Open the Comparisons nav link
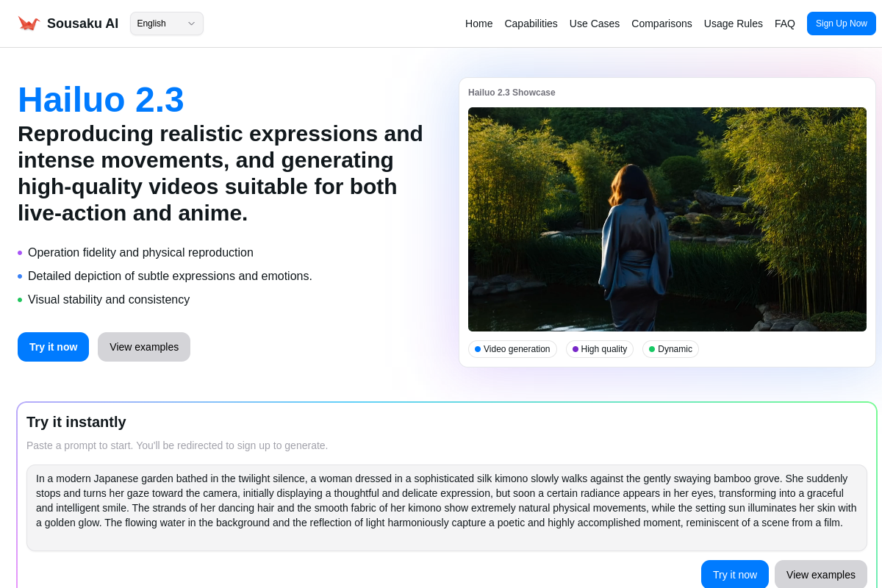Image resolution: width=882 pixels, height=588 pixels. point(661,24)
